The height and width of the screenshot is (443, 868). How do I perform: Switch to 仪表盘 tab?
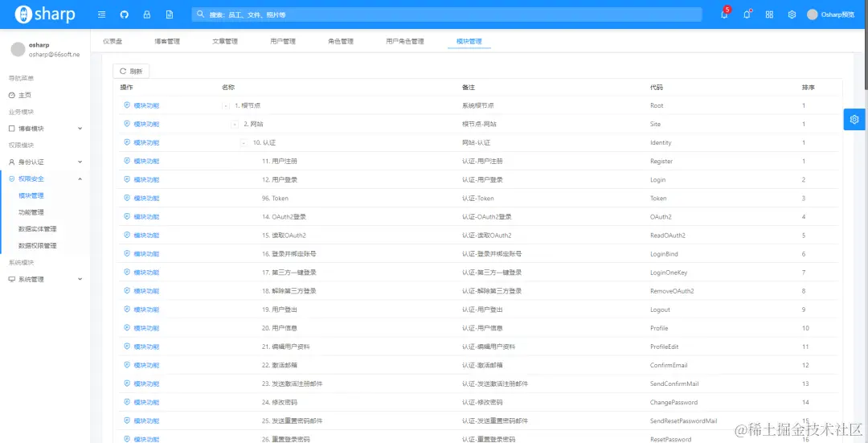(113, 41)
